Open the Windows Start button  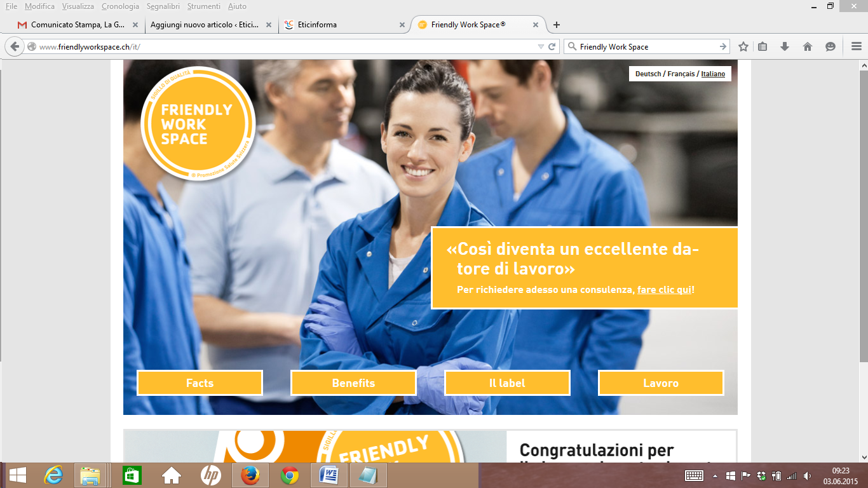click(x=17, y=475)
